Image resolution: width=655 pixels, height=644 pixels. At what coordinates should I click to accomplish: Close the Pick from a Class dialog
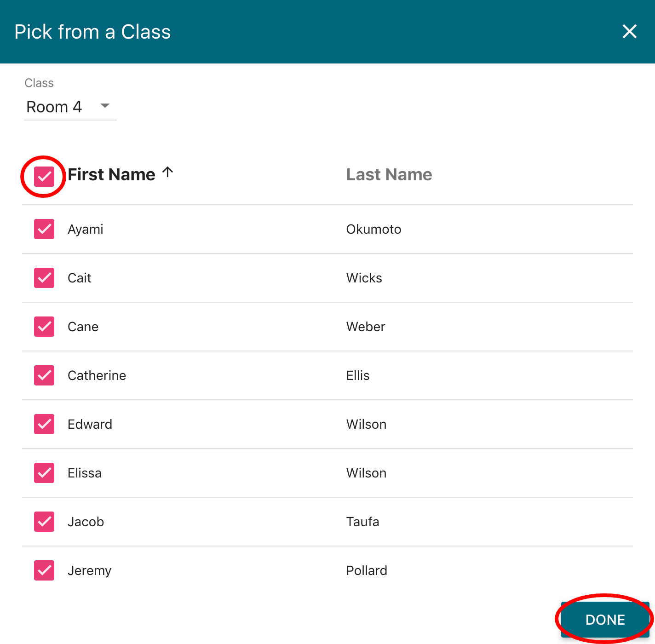629,31
